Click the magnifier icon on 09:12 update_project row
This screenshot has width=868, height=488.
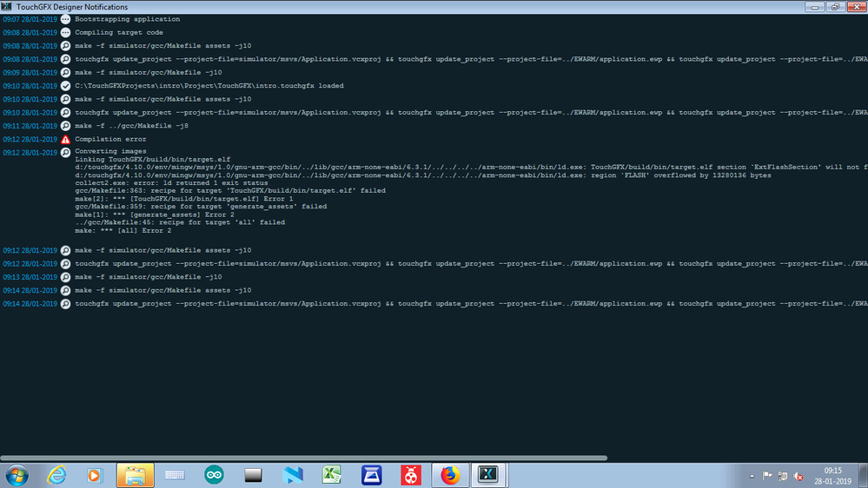coord(65,264)
